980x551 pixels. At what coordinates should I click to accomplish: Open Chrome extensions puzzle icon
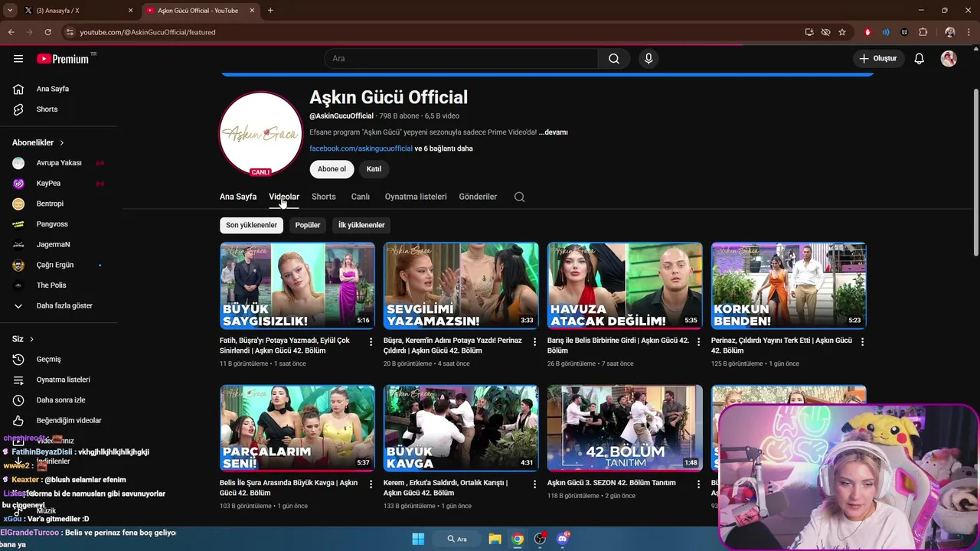[x=923, y=32]
